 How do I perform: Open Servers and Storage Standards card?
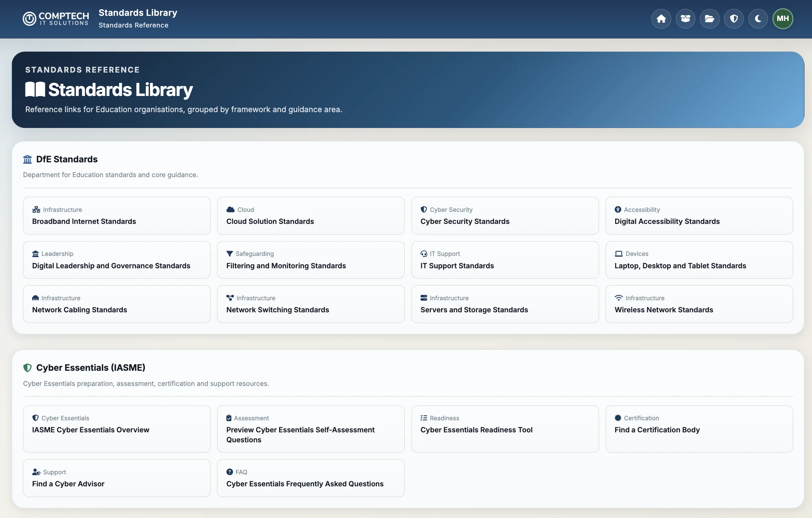click(x=505, y=304)
